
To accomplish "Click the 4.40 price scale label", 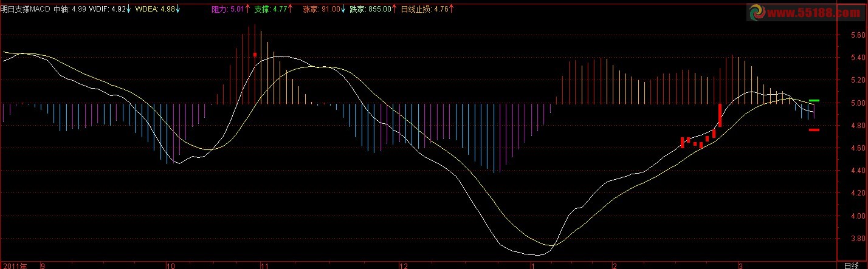I will point(858,171).
